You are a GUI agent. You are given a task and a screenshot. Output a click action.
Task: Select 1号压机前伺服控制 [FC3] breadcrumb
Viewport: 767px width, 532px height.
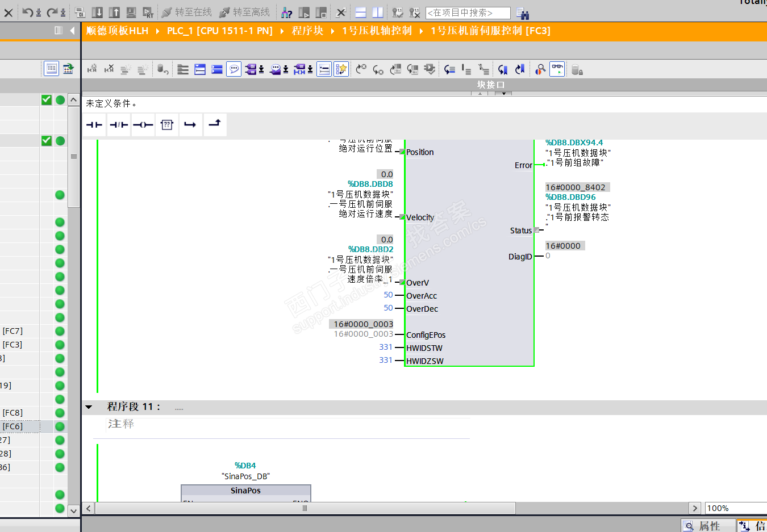[490, 31]
